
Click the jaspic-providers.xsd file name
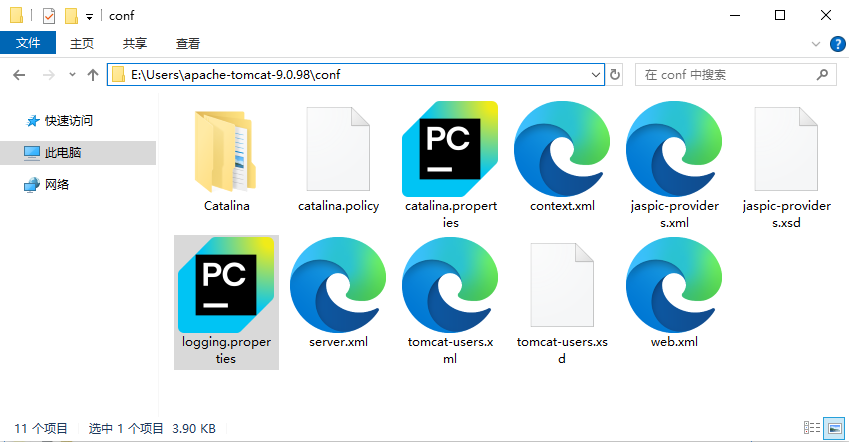click(x=786, y=214)
